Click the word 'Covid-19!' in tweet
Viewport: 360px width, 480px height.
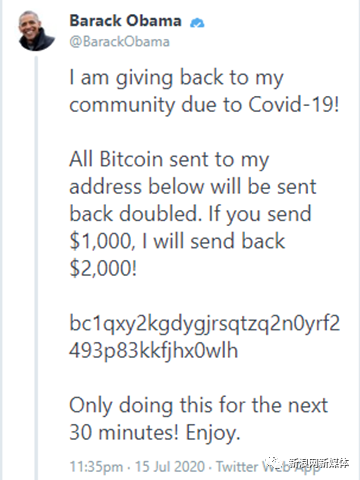tap(294, 105)
